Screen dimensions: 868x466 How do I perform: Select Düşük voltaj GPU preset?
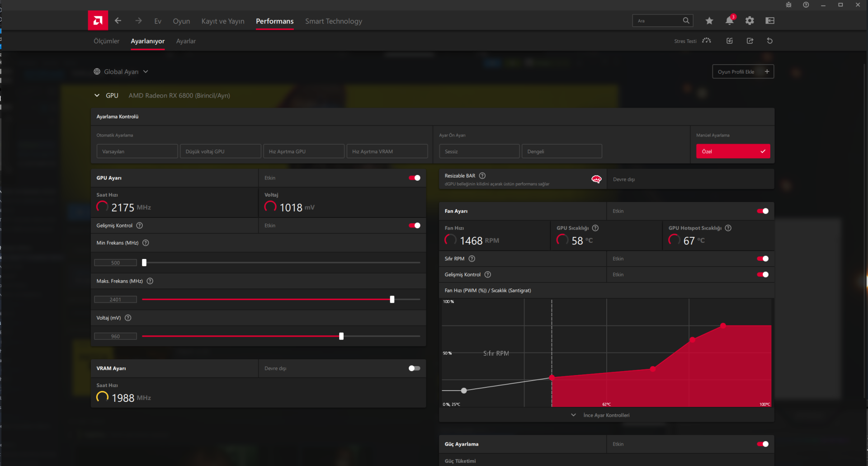[x=221, y=151]
